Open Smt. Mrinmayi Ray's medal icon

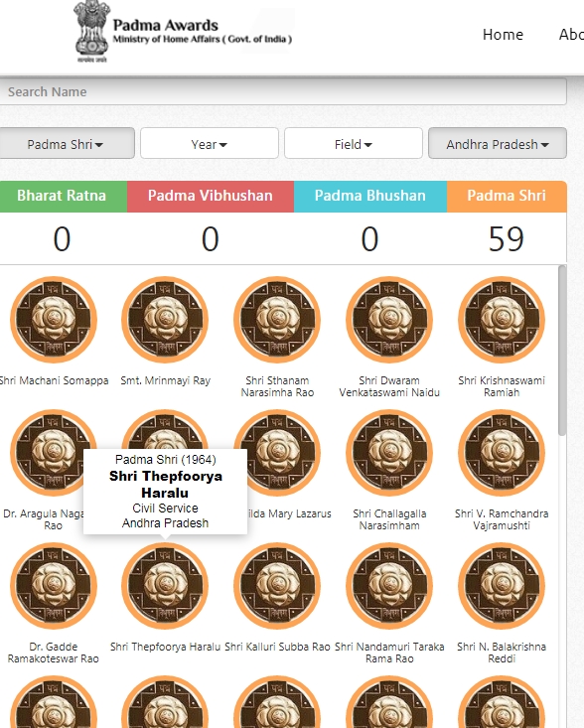165,320
